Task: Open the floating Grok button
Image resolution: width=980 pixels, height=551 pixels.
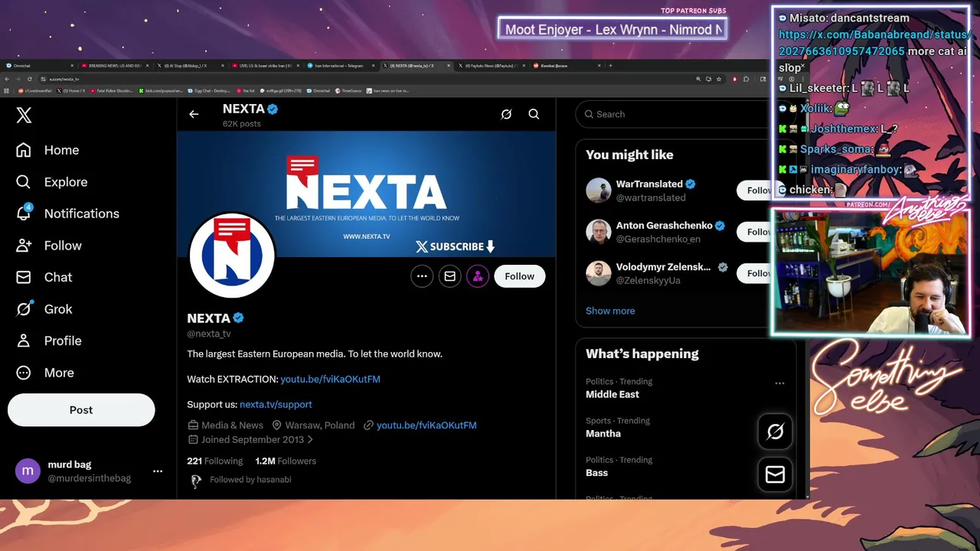Action: pyautogui.click(x=775, y=432)
